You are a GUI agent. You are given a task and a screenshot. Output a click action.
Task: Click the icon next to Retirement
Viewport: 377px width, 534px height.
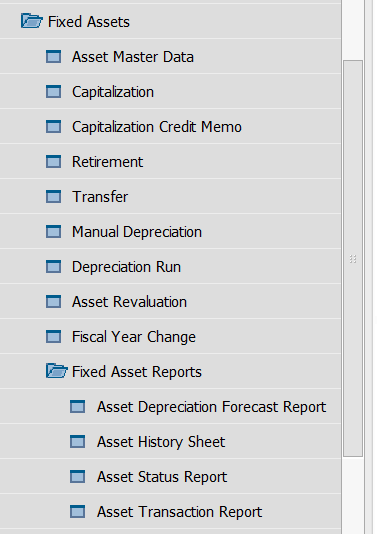click(x=53, y=161)
